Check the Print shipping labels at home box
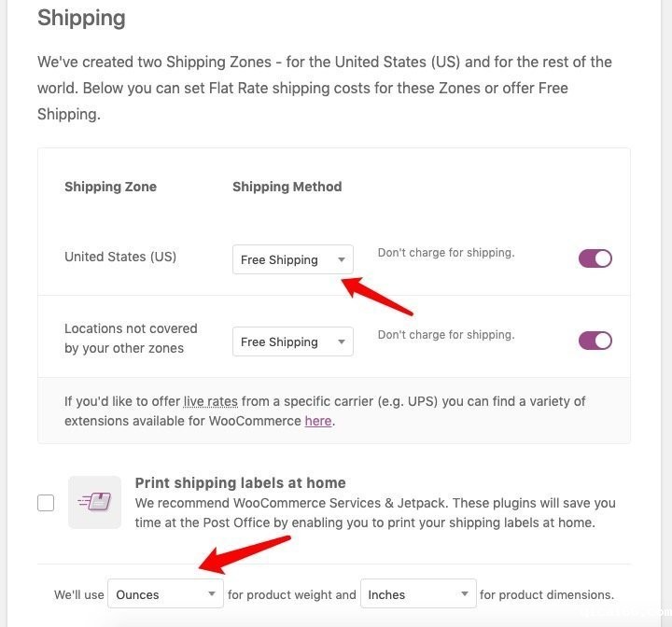This screenshot has width=672, height=627. coord(46,503)
